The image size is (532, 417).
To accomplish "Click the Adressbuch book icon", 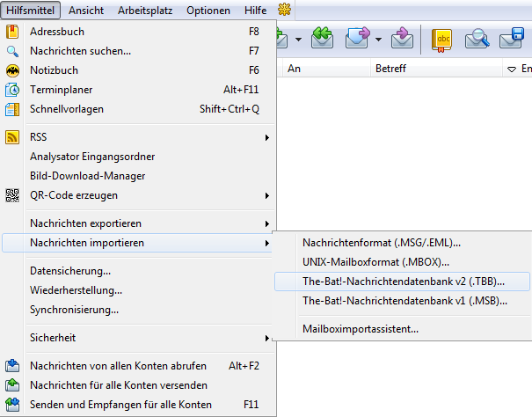I will [12, 32].
